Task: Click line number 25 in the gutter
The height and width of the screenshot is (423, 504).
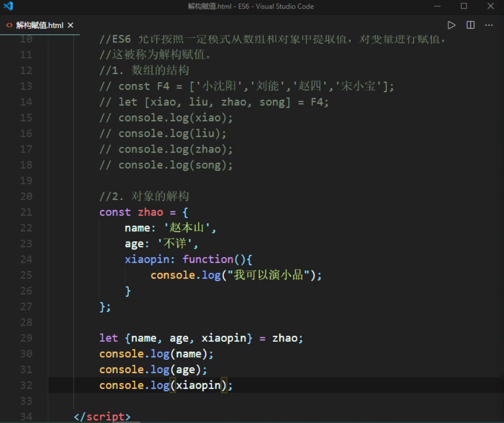Action: tap(26, 275)
